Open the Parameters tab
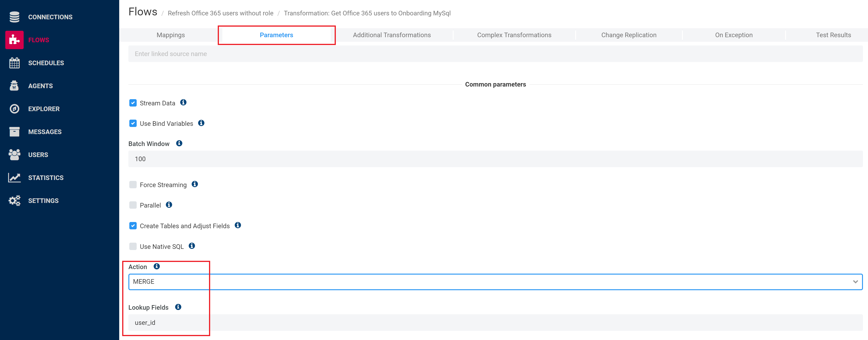Screen dimensions: 868x340 pyautogui.click(x=276, y=35)
